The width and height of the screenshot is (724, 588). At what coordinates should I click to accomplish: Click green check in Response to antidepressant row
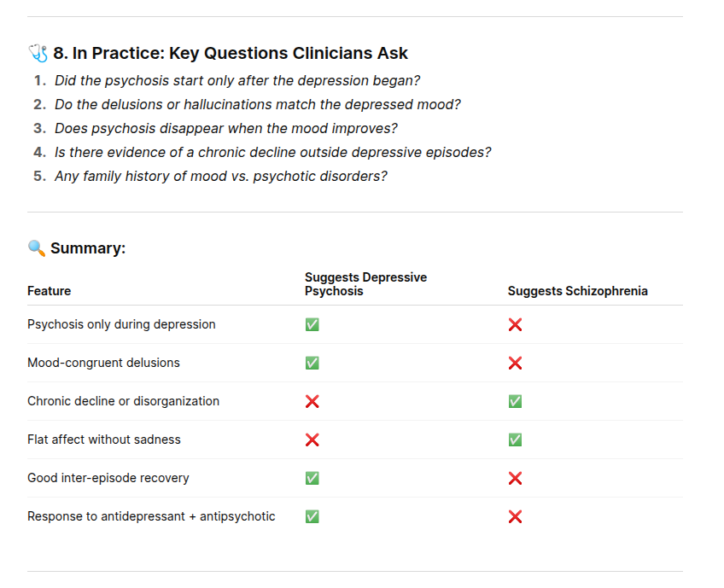[312, 516]
